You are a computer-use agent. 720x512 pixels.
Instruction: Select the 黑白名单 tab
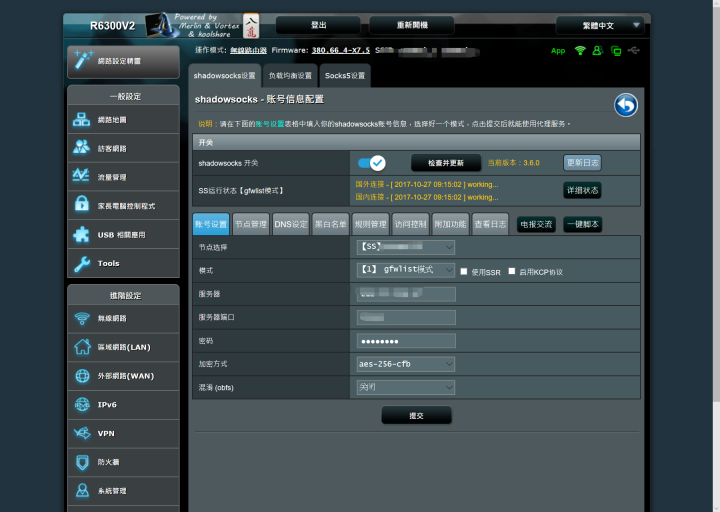click(331, 224)
